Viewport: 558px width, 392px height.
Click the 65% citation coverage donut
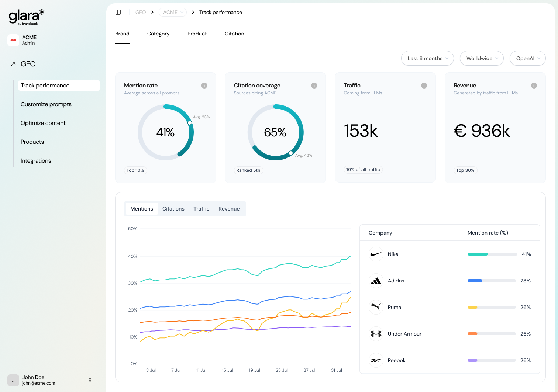(x=276, y=132)
